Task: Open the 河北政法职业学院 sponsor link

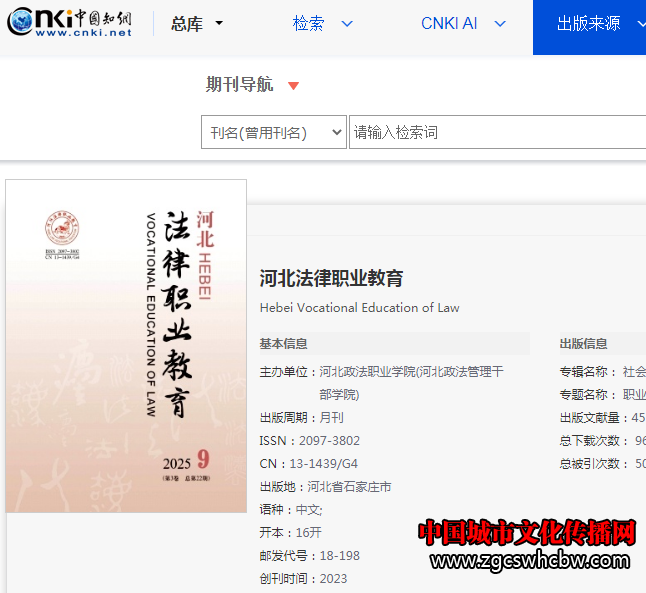Action: 410,372
